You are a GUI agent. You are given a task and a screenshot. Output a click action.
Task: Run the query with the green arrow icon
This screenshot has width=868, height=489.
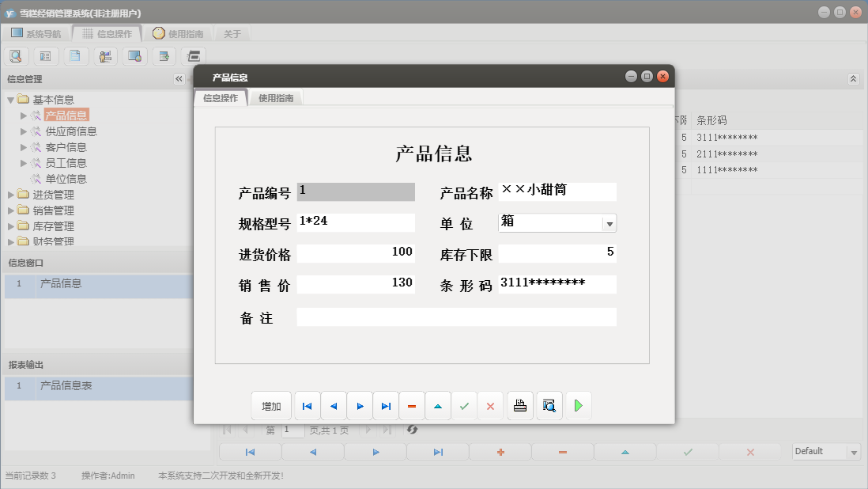coord(577,405)
